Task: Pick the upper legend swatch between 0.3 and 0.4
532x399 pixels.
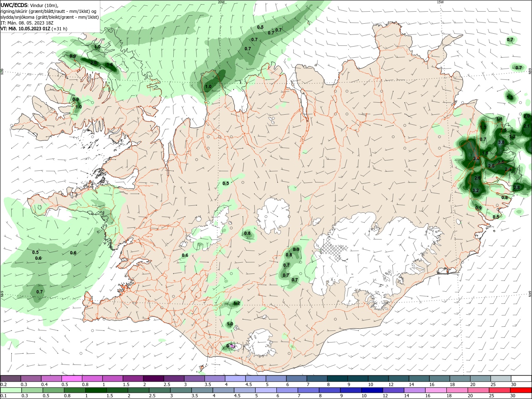Action: [x=31, y=379]
